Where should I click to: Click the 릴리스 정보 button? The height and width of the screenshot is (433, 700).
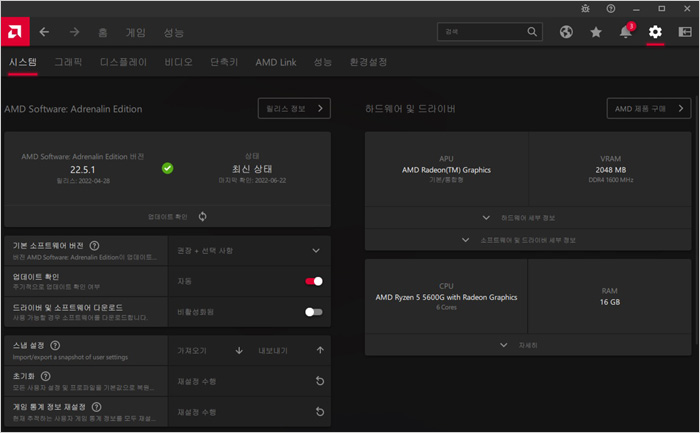tap(294, 108)
